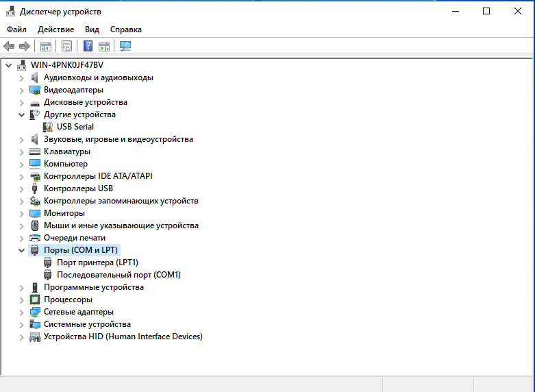Click the blue Help question mark icon

pos(88,46)
